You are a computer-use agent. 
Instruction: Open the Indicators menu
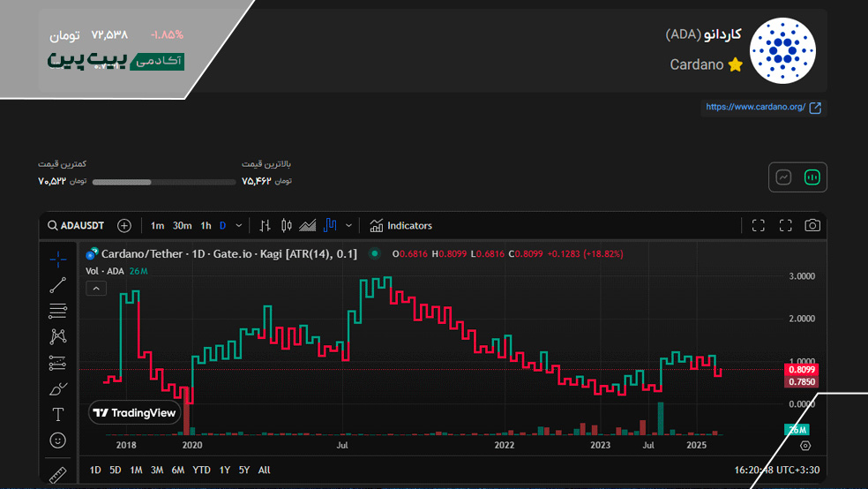point(401,225)
